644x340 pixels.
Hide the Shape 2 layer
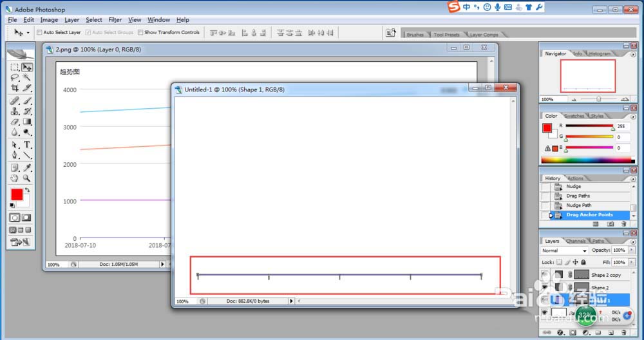[545, 287]
